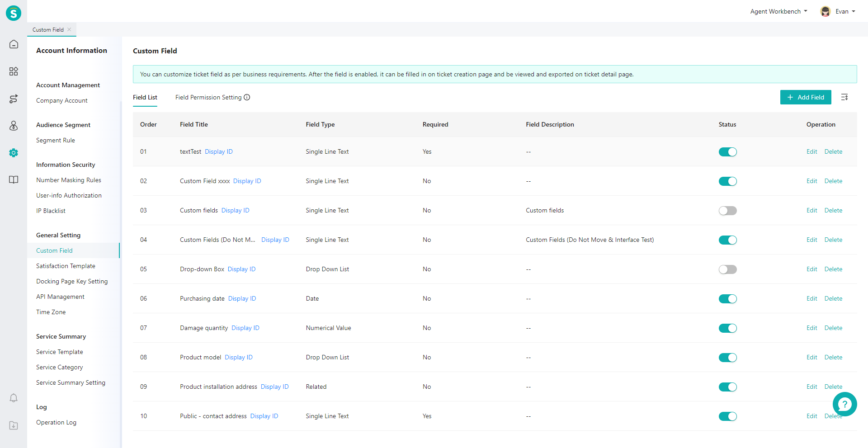Open the agent user icon in sidebar
This screenshot has width=868, height=448.
14,126
